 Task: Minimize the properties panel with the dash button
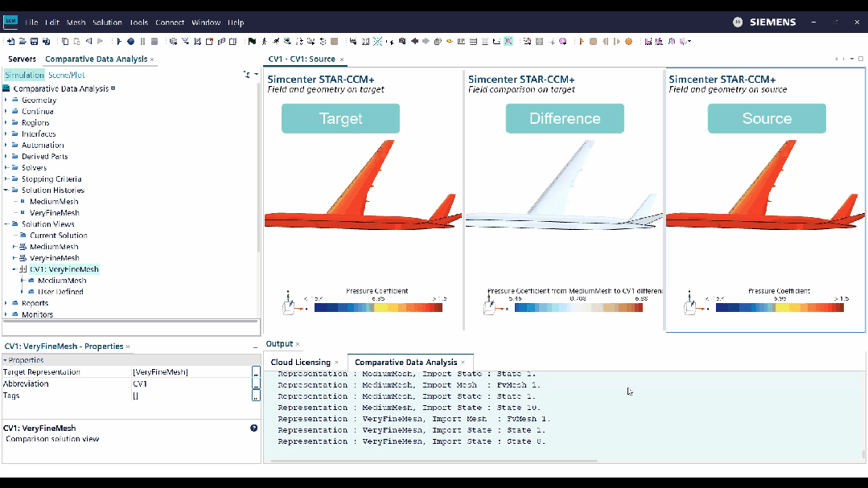point(255,347)
